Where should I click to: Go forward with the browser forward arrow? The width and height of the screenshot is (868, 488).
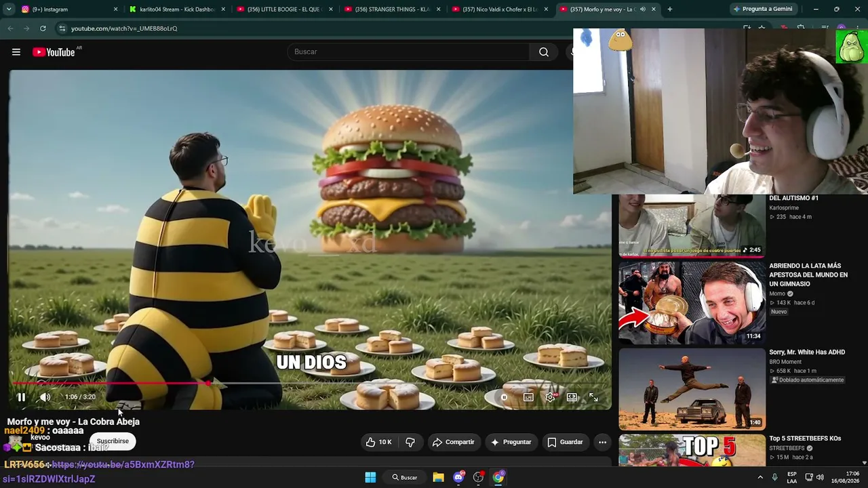26,28
